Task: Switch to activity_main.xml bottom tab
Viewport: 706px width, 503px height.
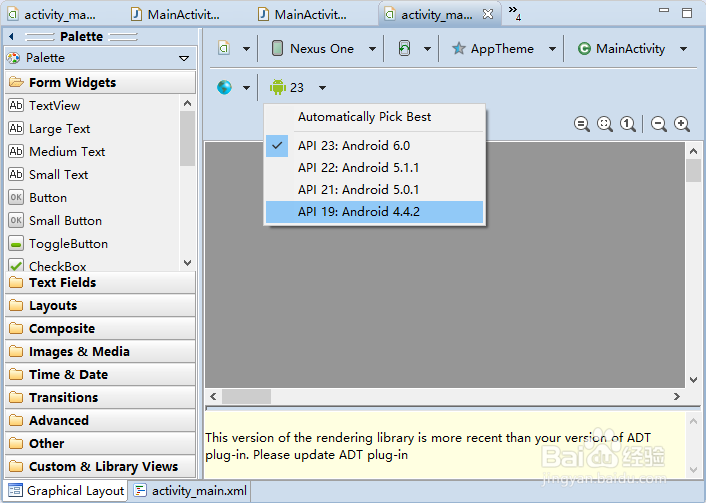Action: click(190, 490)
